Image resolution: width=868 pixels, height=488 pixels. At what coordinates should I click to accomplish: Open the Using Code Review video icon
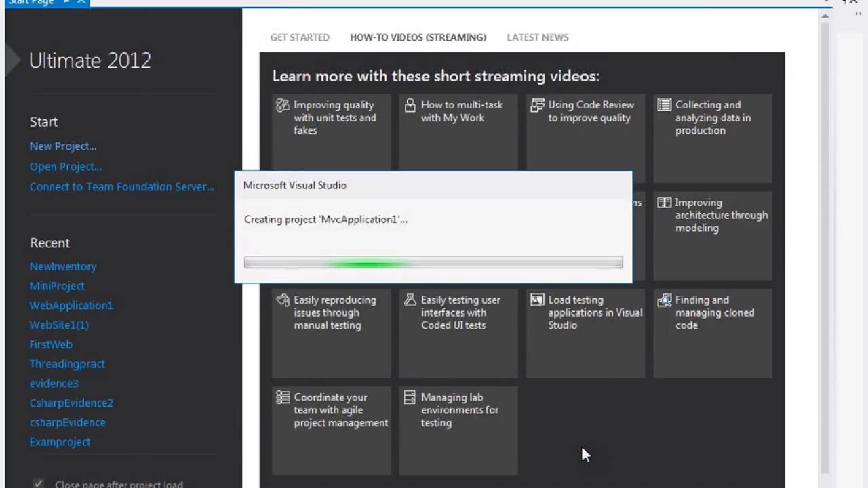point(537,105)
